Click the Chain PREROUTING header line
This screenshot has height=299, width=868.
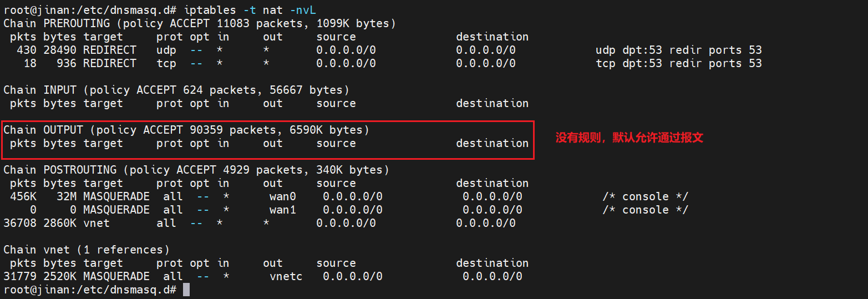(200, 23)
